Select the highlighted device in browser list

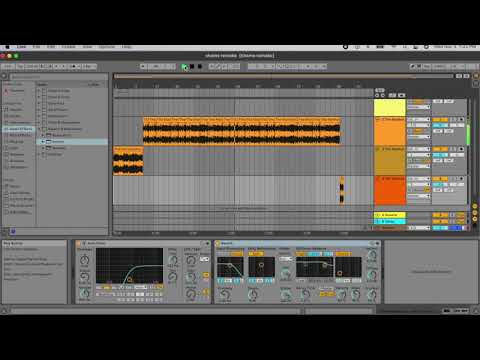72,142
